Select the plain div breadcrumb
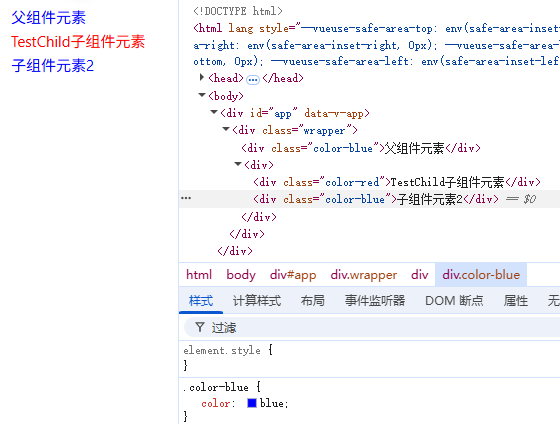The height and width of the screenshot is (424, 560). pos(420,275)
